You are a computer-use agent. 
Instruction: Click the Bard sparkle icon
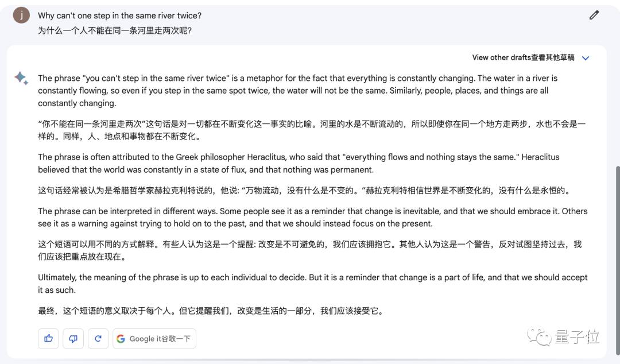[x=21, y=78]
